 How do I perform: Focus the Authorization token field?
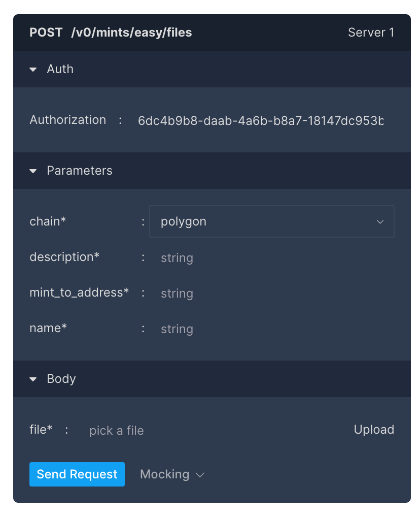click(x=261, y=120)
